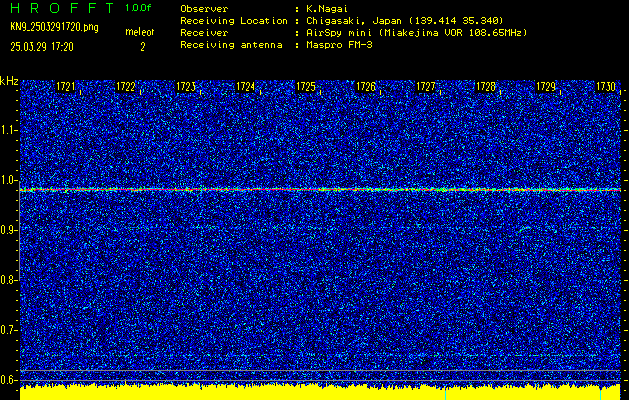Pick the 1724 time marker
The height and width of the screenshot is (400, 629).
246,87
